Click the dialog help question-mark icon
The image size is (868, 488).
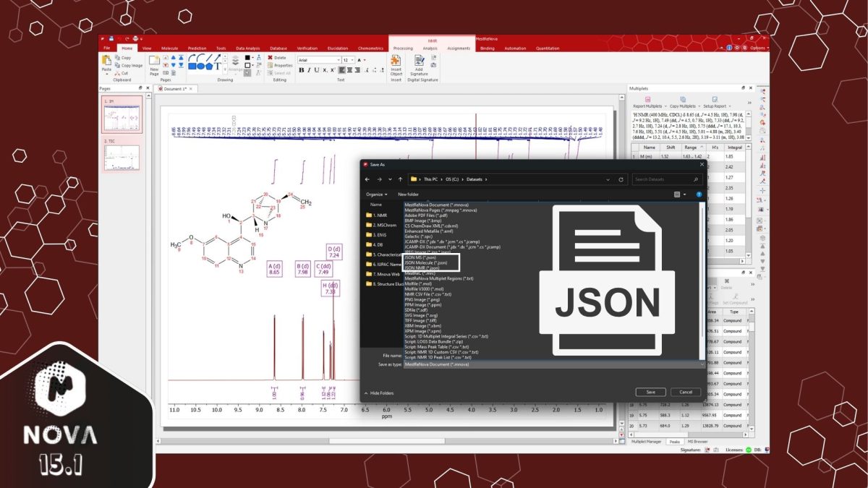pos(699,194)
